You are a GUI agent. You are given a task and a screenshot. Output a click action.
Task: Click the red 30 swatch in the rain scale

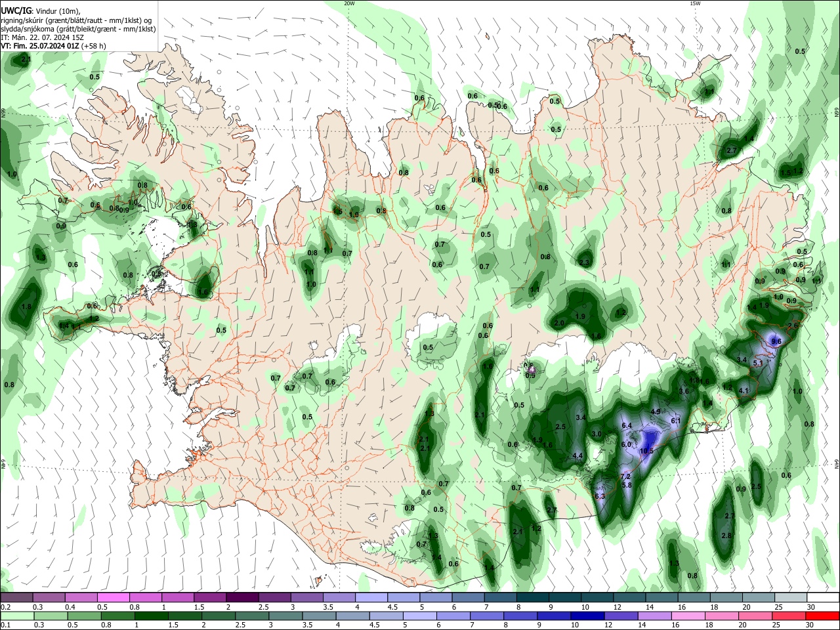pos(822,616)
